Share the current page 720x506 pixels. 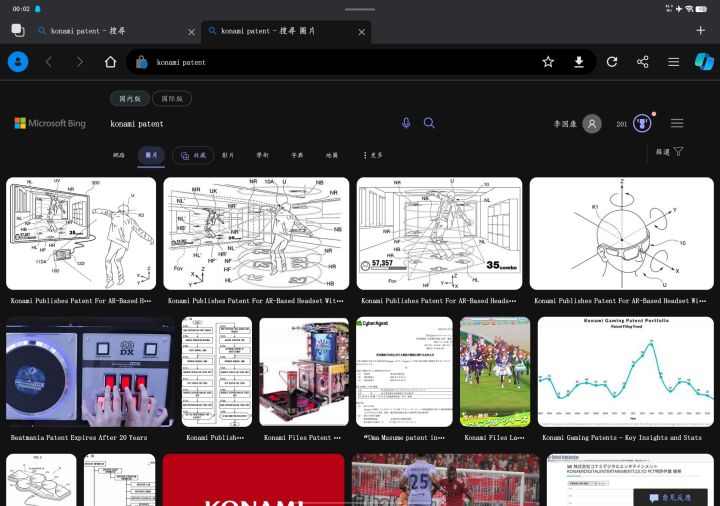(x=642, y=62)
